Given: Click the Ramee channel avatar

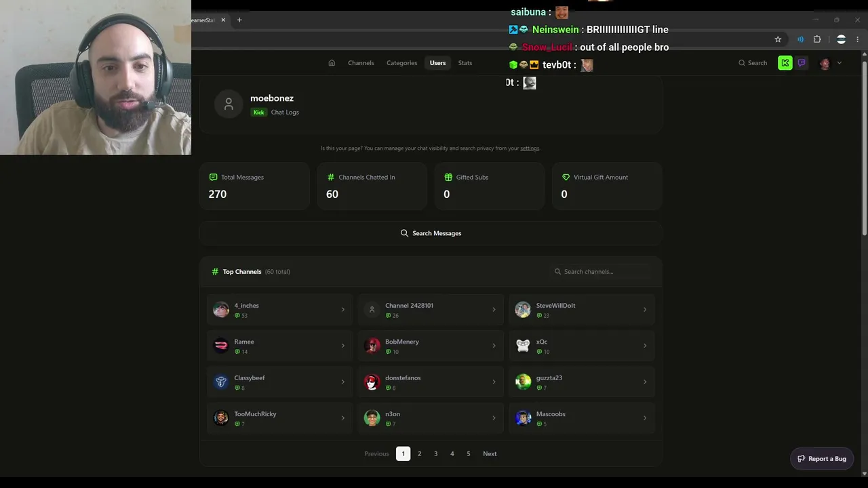Looking at the screenshot, I should click(221, 346).
